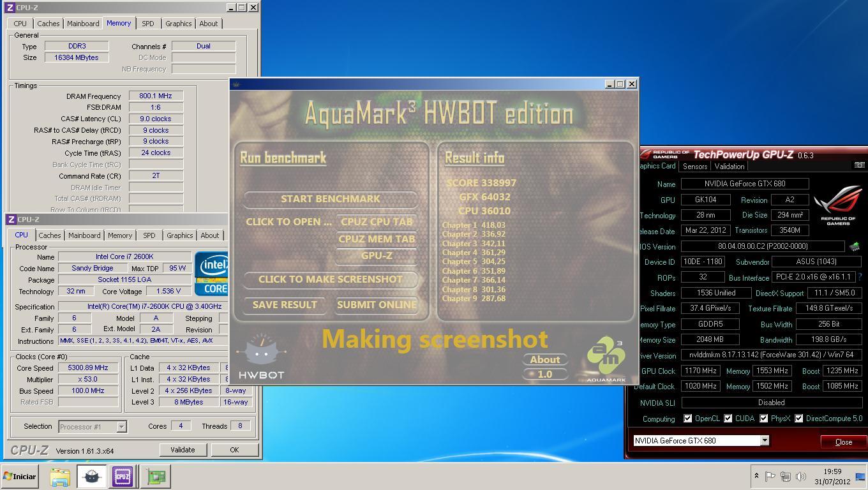868x490 pixels.
Task: Open CPUZ MEM TAB from AquaMark
Action: [x=377, y=239]
